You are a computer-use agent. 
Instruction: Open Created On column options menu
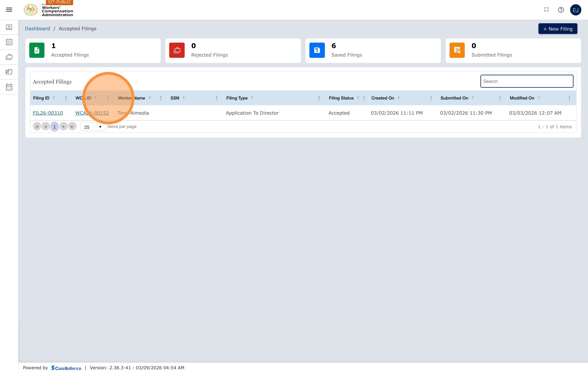coord(431,98)
